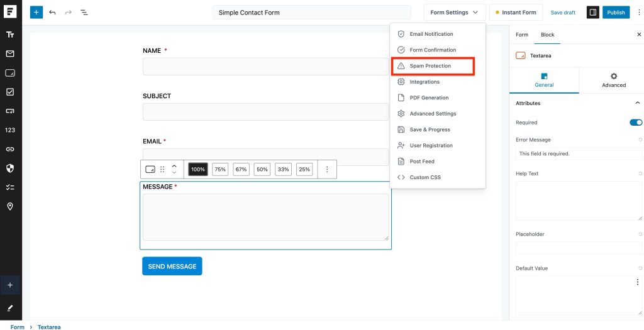Open block toolbar more options
Screen dimensions: 644x330
pyautogui.click(x=327, y=169)
